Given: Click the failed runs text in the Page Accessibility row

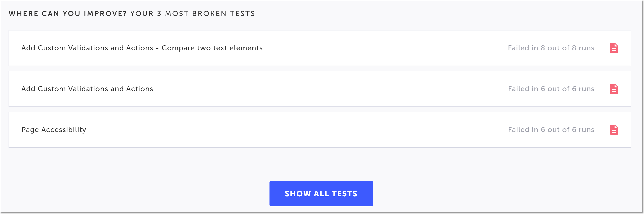Looking at the screenshot, I should 551,130.
